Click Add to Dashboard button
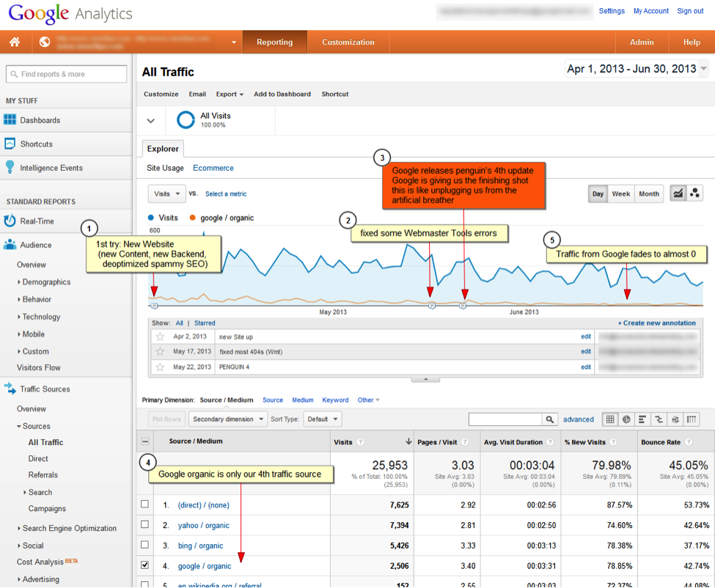 click(x=282, y=94)
